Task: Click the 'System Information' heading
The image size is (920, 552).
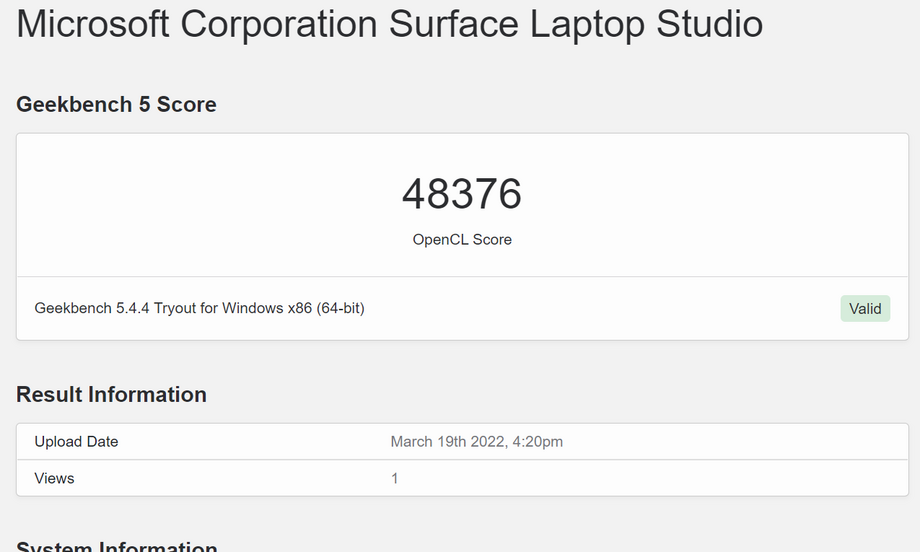Action: pyautogui.click(x=117, y=546)
